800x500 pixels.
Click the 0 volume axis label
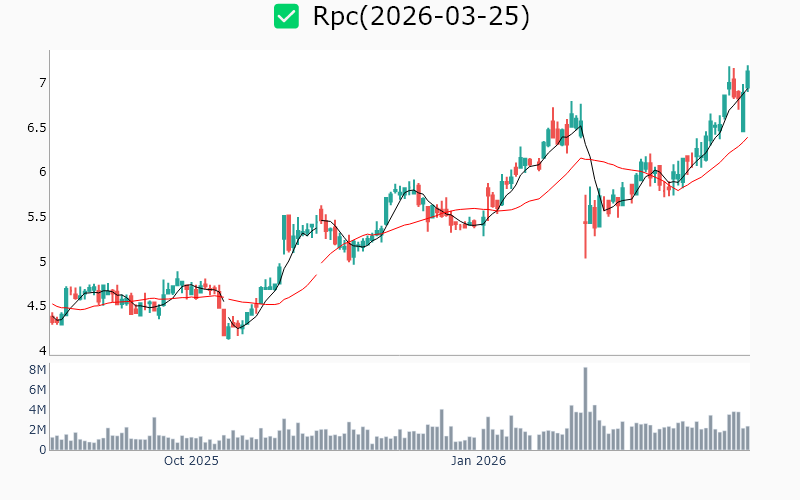[x=42, y=450]
